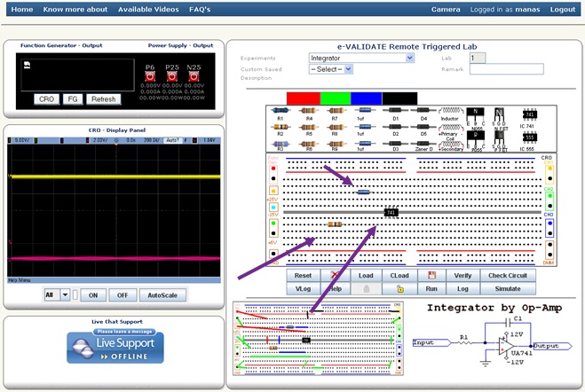The image size is (585, 392).
Task: Toggle the P25 power supply button
Action: pyautogui.click(x=172, y=76)
